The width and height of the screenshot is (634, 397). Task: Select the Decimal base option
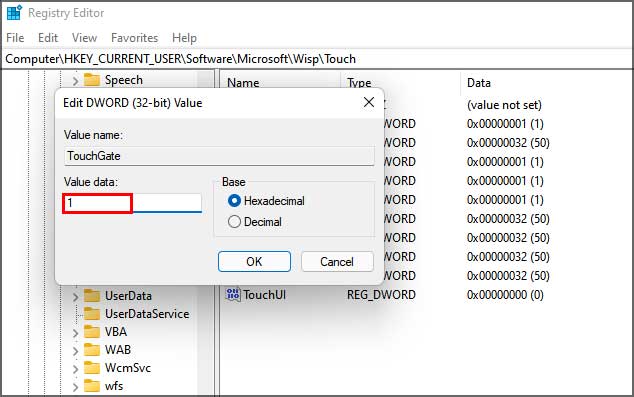tap(255, 222)
